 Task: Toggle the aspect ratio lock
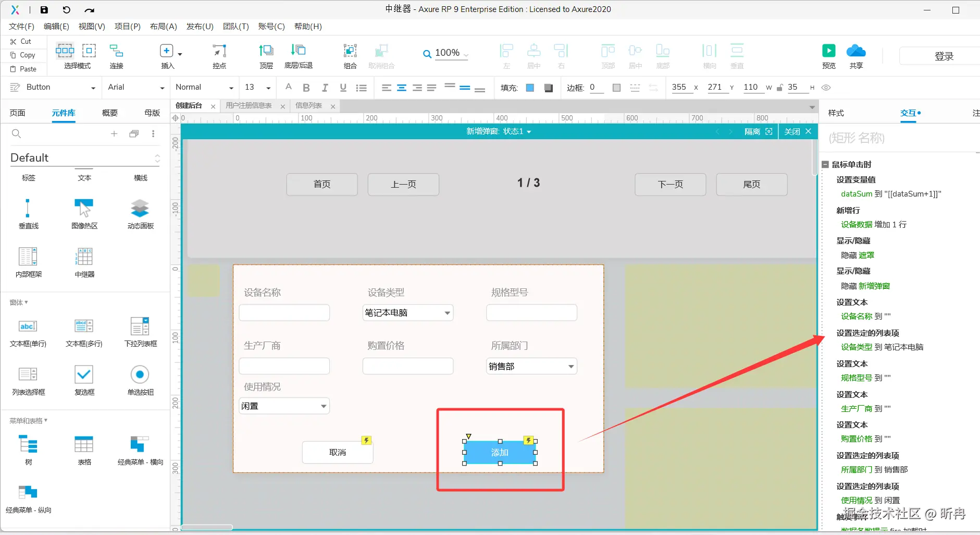tap(779, 88)
